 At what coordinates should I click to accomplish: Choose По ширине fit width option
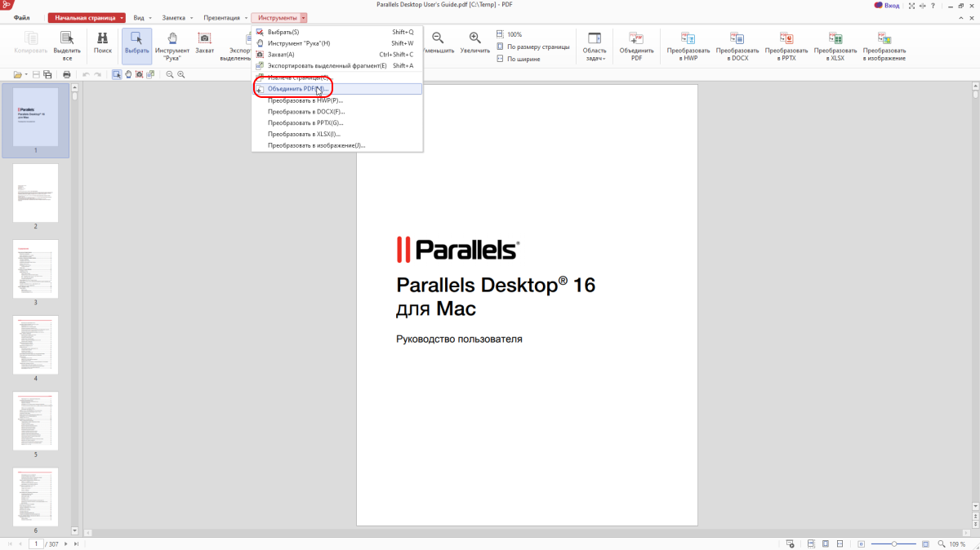(518, 59)
